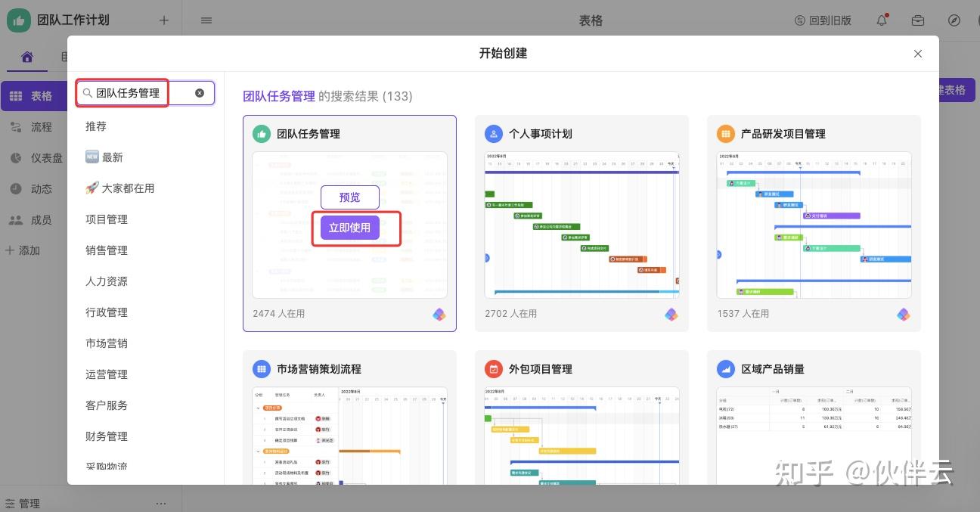
Task: Select 市场营销 template category
Action: point(107,343)
